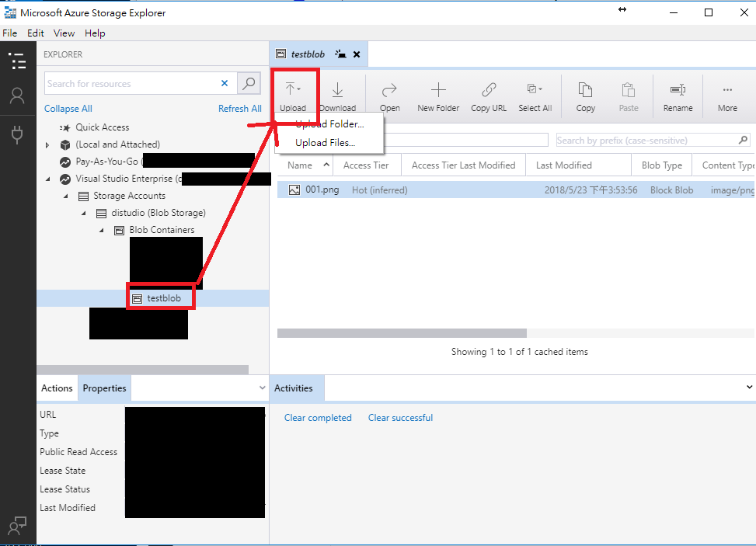756x546 pixels.
Task: Click the distudio storage account icon
Action: click(101, 213)
